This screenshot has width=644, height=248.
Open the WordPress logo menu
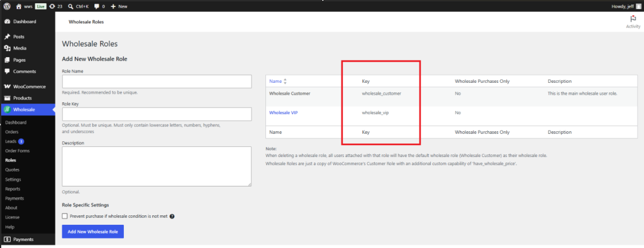tap(7, 6)
